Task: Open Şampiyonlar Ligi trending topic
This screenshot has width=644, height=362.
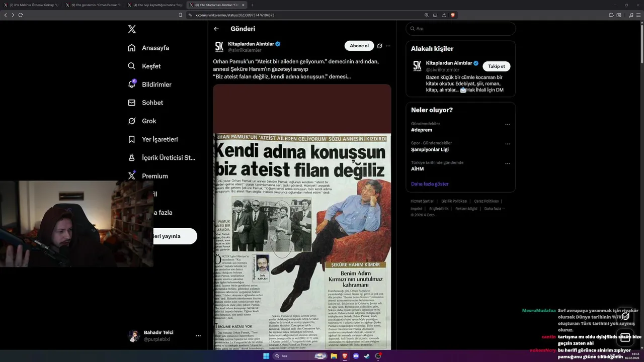Action: (x=430, y=149)
